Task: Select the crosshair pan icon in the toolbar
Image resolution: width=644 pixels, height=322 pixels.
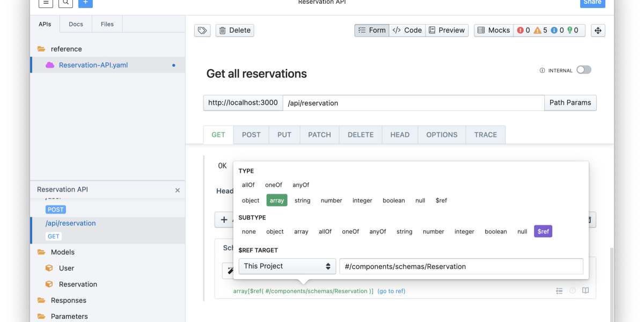Action: (598, 31)
